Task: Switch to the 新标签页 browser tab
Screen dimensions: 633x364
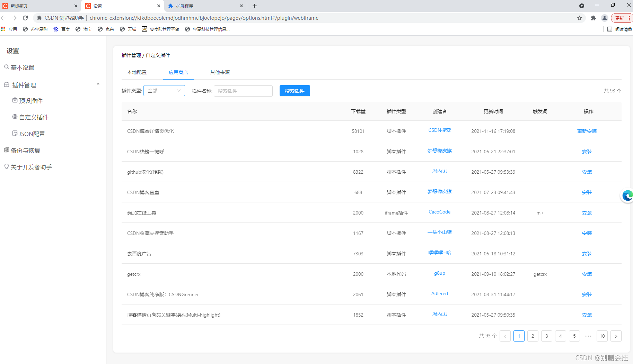Action: pyautogui.click(x=40, y=6)
